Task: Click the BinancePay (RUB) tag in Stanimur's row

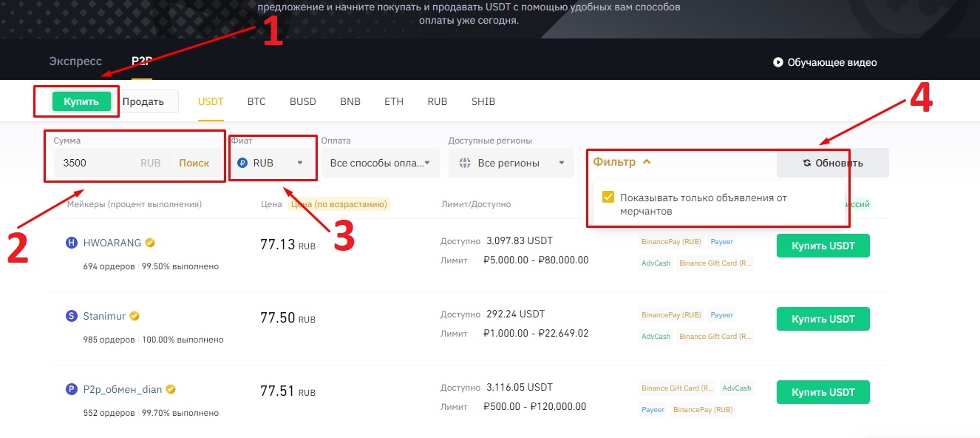Action: click(x=672, y=315)
